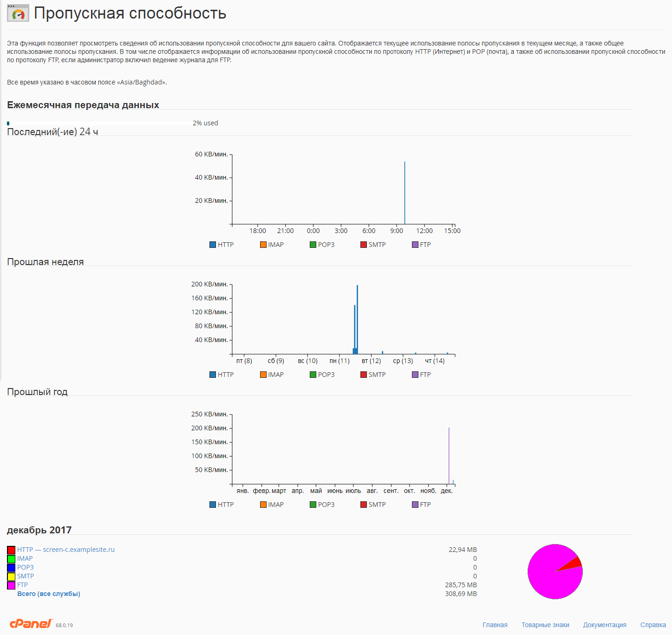This screenshot has height=635, width=672.
Task: Click the 'Последний(-ие) 24 ч' heading
Action: click(x=52, y=132)
